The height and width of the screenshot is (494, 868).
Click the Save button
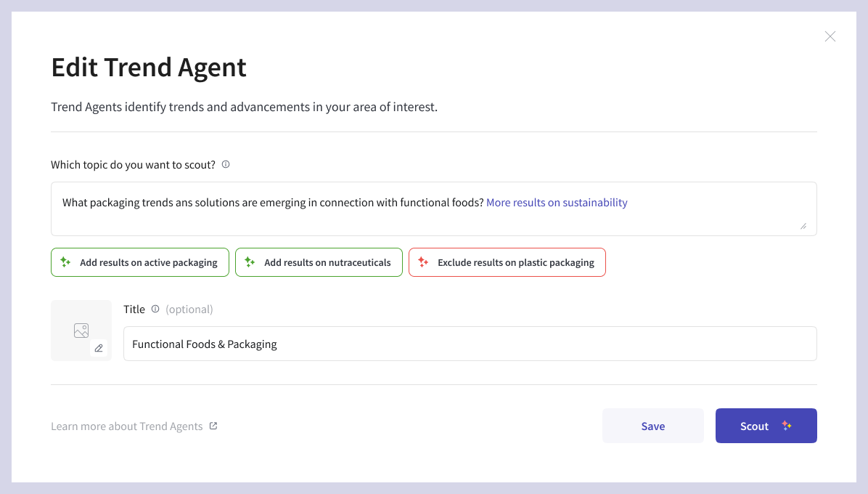652,426
